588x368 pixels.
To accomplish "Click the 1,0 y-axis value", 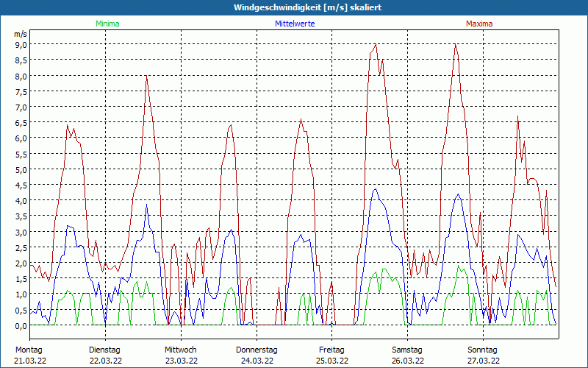I will coord(21,294).
